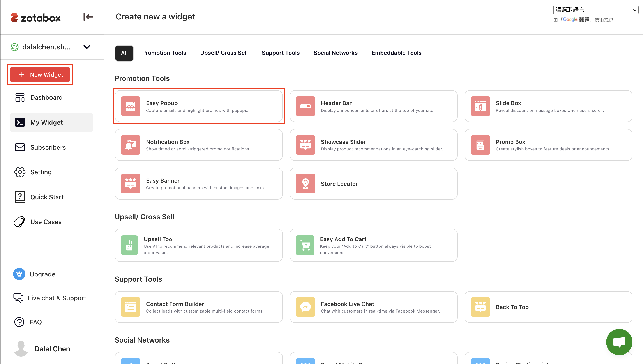Select the Facebook Live Chat widget
Screen dimensions: 643x364
point(373,307)
